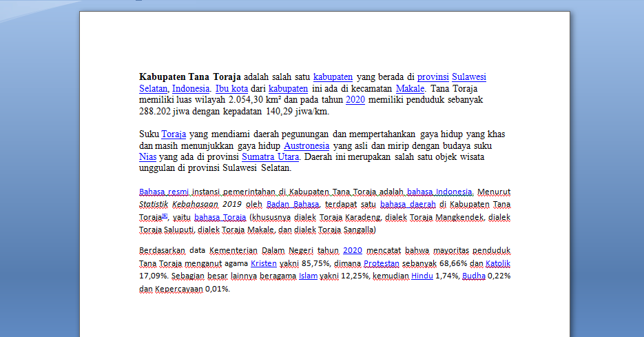Screen dimensions: 644x337
Task: Open the 'Ibu kota' hyperlink
Action: (x=231, y=88)
